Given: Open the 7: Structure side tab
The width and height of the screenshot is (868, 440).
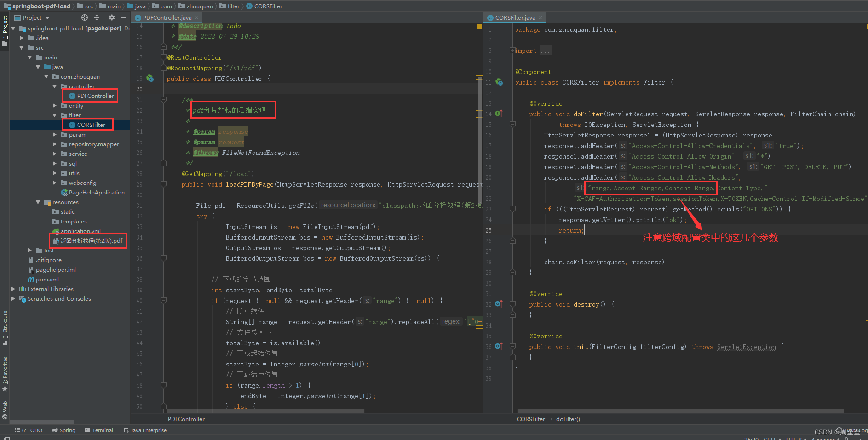Looking at the screenshot, I should [x=5, y=327].
